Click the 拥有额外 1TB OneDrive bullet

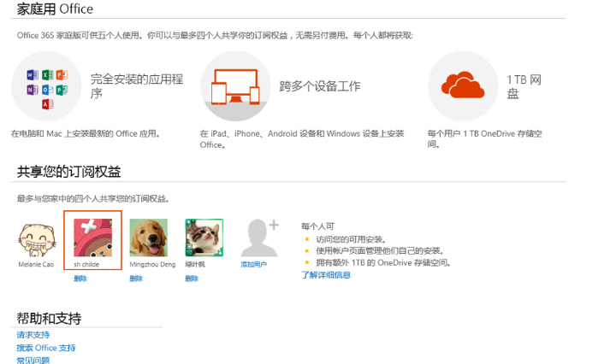tap(383, 263)
